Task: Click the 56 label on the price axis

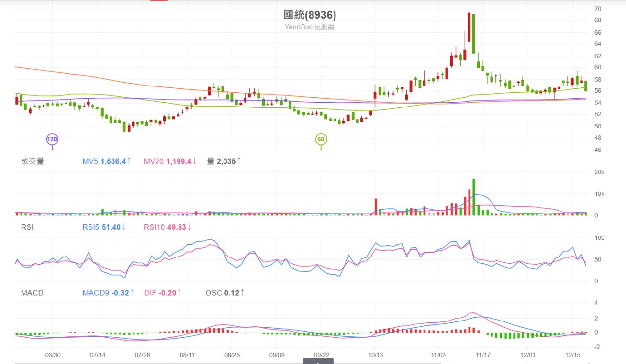Action: coord(598,91)
